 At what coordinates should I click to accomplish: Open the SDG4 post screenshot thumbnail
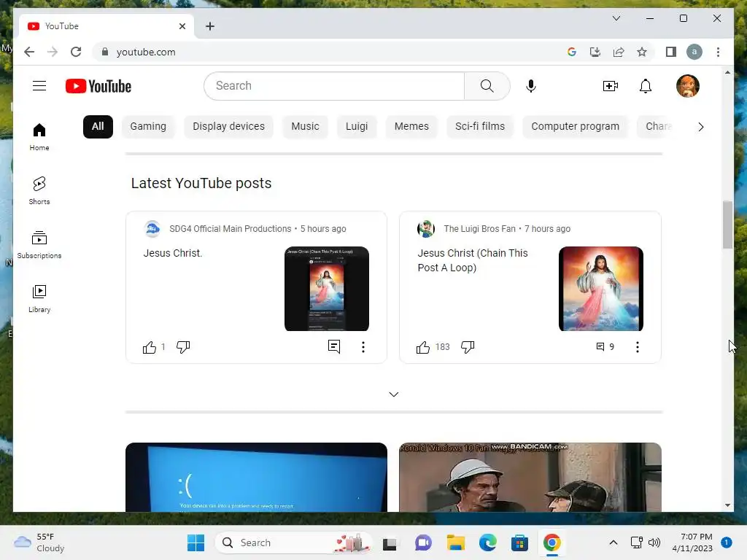[x=327, y=289]
